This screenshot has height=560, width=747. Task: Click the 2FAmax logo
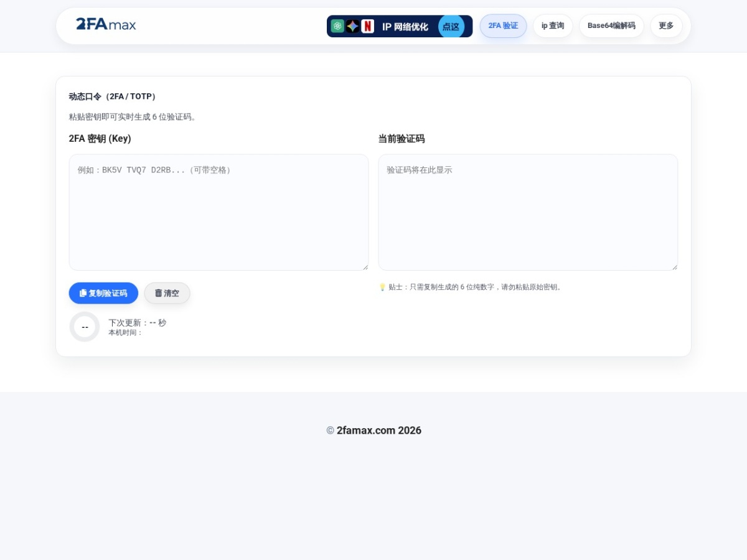click(x=106, y=25)
